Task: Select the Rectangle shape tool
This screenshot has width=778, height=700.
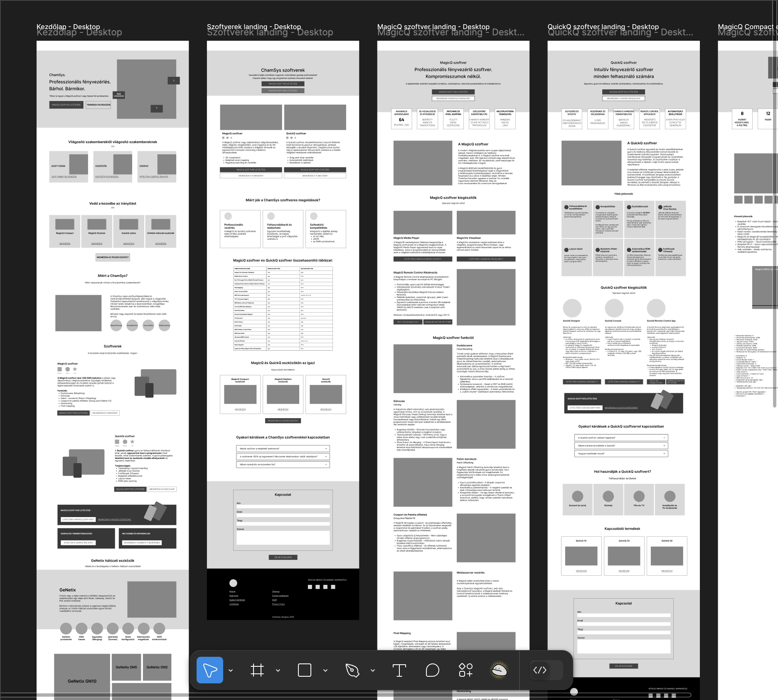Action: (x=304, y=670)
